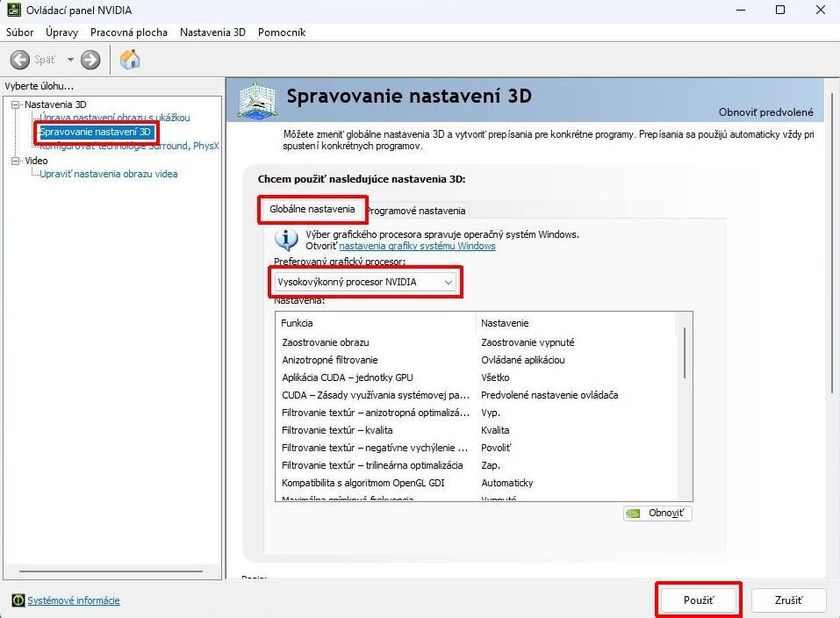Click the Všetko setting value

[x=495, y=377]
